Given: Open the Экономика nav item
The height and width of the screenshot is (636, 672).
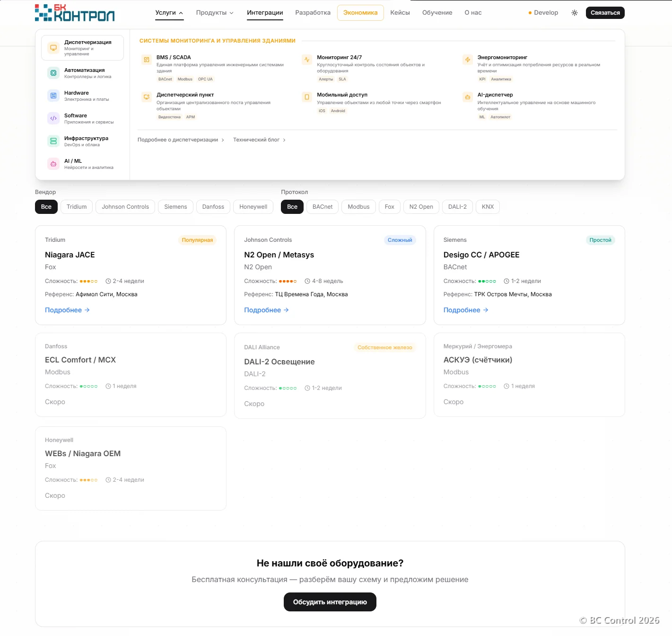Looking at the screenshot, I should pos(360,13).
